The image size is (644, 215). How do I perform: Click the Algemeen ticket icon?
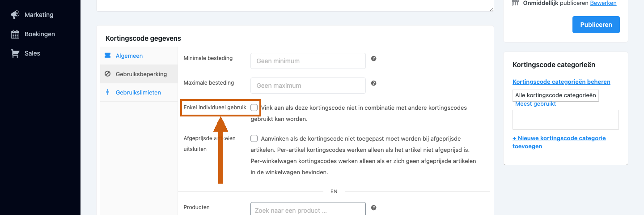(107, 56)
